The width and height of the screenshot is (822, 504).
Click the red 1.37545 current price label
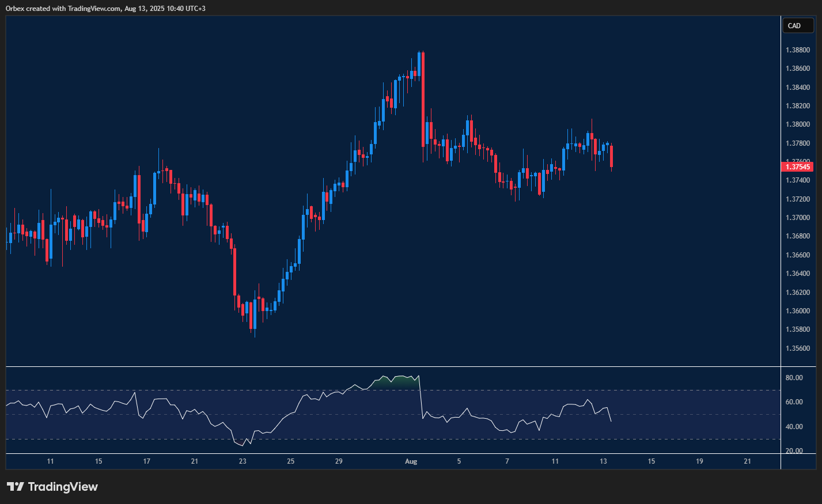point(797,167)
